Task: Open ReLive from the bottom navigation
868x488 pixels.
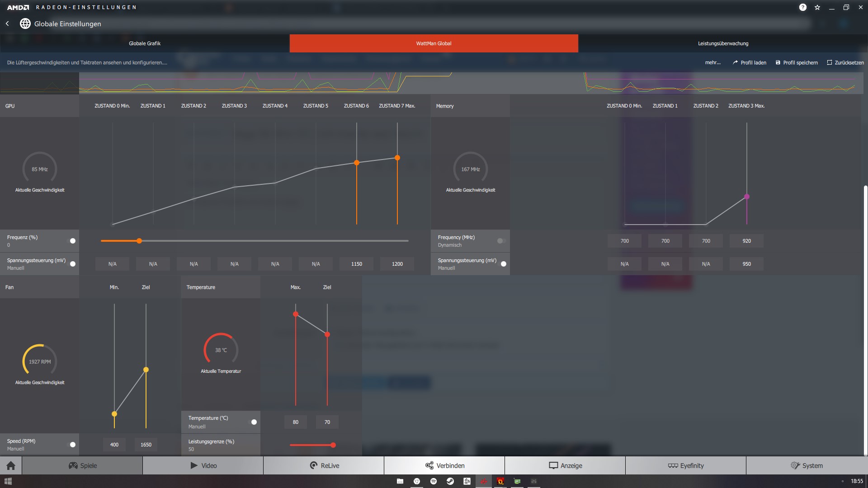Action: tap(312, 465)
